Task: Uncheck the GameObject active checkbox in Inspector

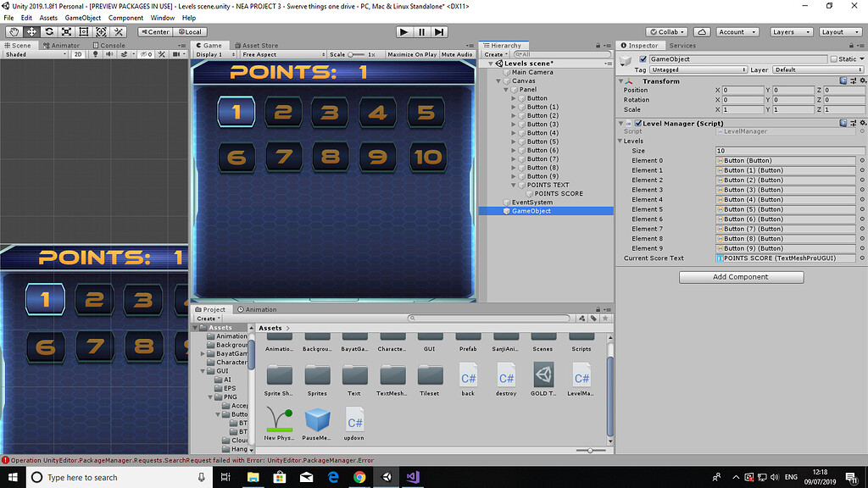Action: (642, 58)
